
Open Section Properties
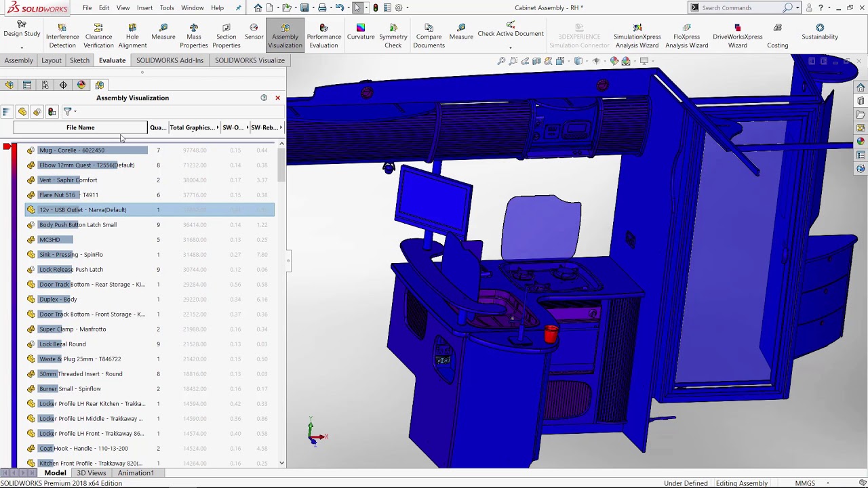226,36
